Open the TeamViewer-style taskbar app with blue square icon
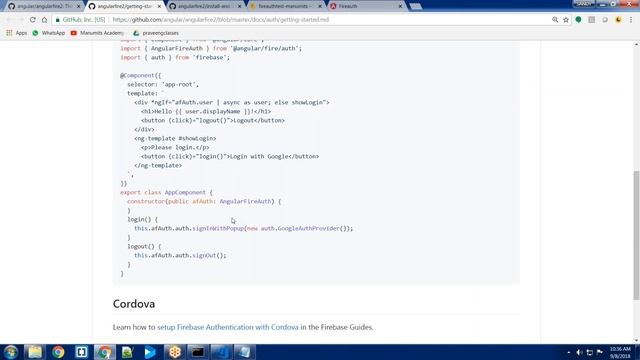This screenshot has height=360, width=640. (81, 352)
